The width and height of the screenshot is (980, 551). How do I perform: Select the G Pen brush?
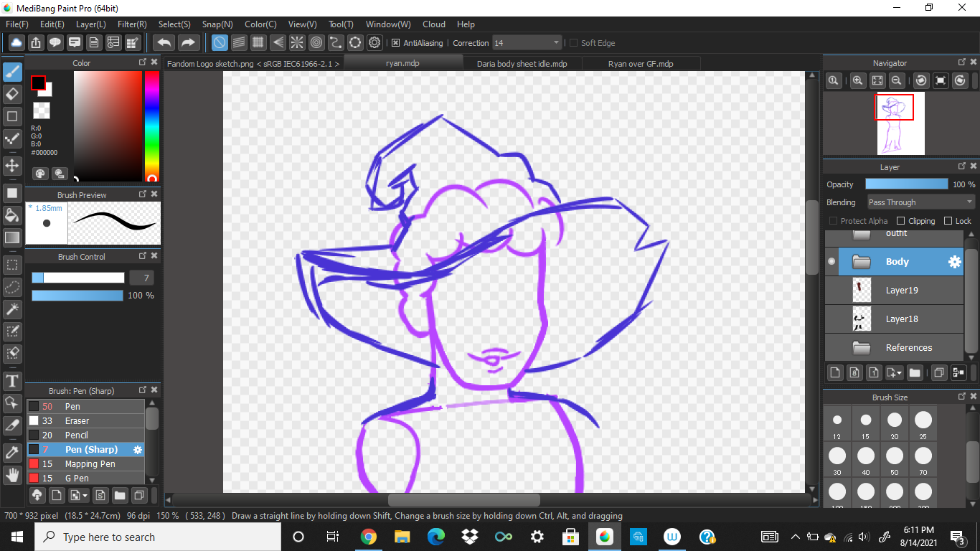(x=86, y=479)
